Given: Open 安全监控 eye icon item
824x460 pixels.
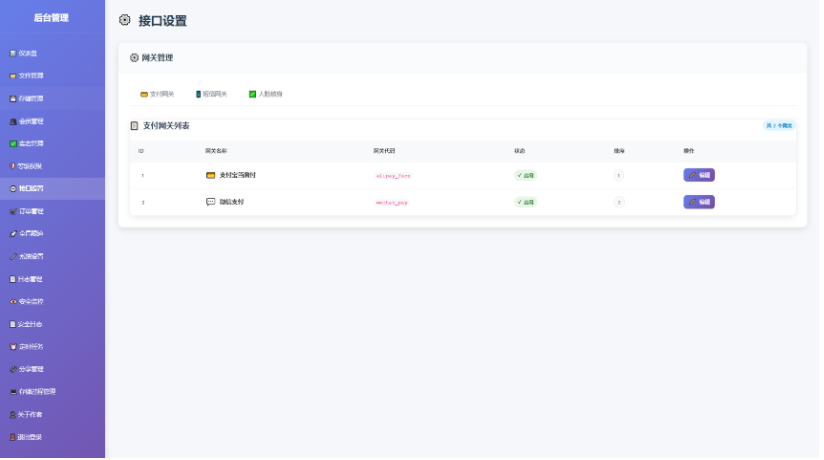Looking at the screenshot, I should point(30,301).
